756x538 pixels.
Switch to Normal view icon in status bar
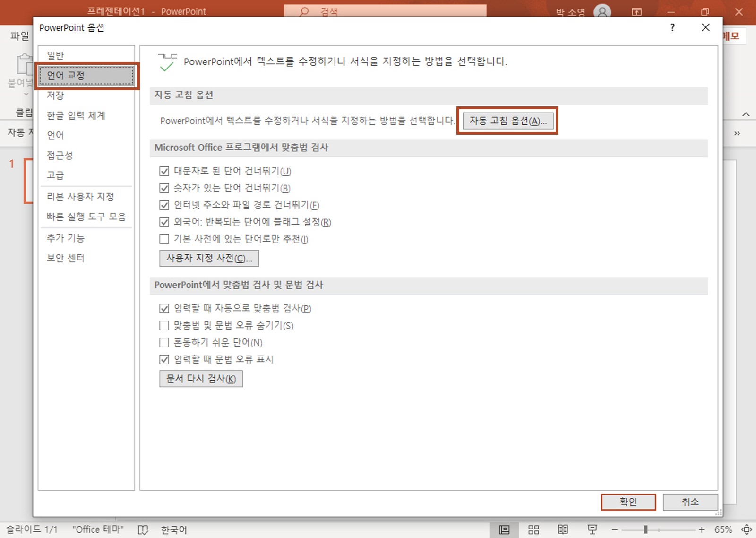[x=504, y=530]
